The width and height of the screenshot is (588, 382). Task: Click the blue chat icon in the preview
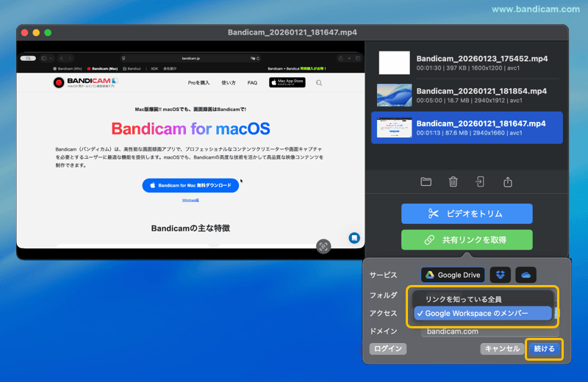354,238
